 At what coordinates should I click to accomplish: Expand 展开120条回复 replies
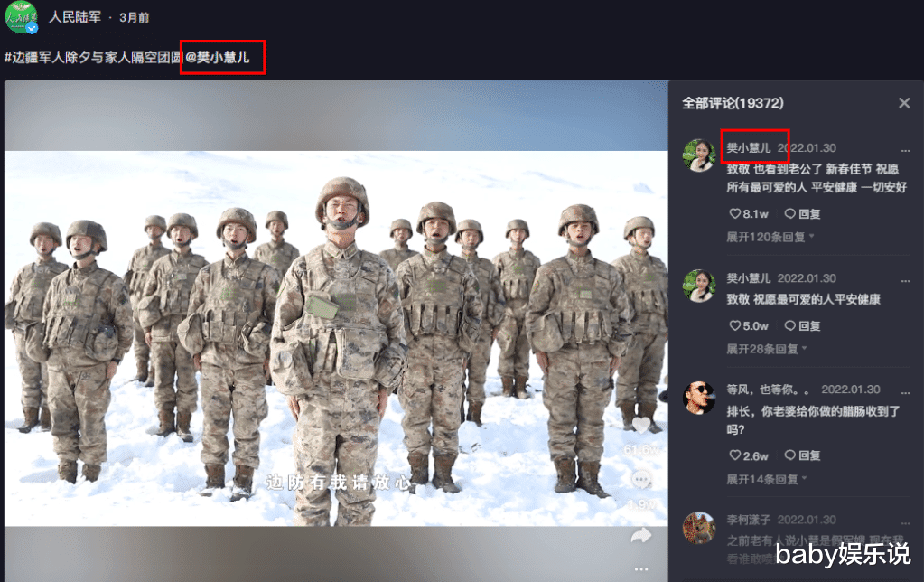coord(770,237)
